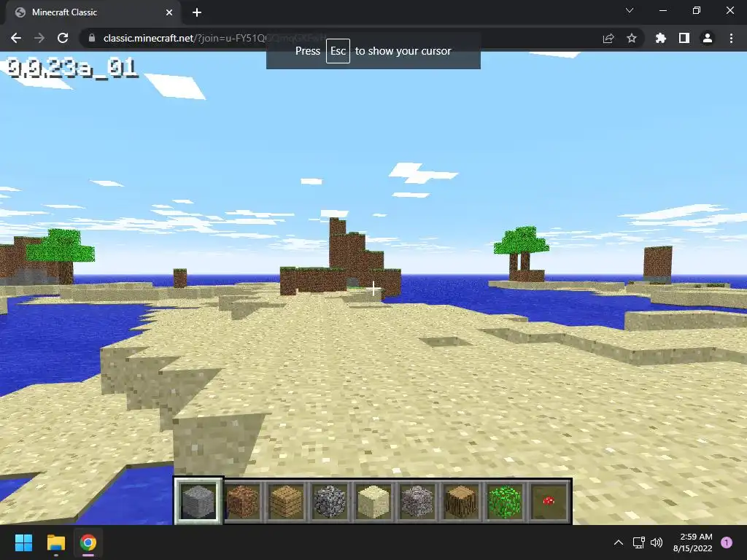747x560 pixels.
Task: Restore down the Chrome window
Action: 697,10
